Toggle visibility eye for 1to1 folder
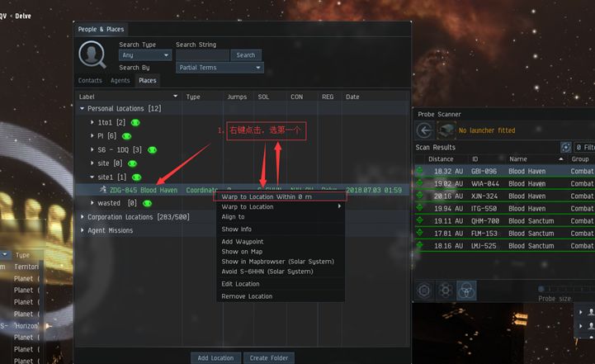Viewport: 595px width, 364px height. click(x=135, y=123)
